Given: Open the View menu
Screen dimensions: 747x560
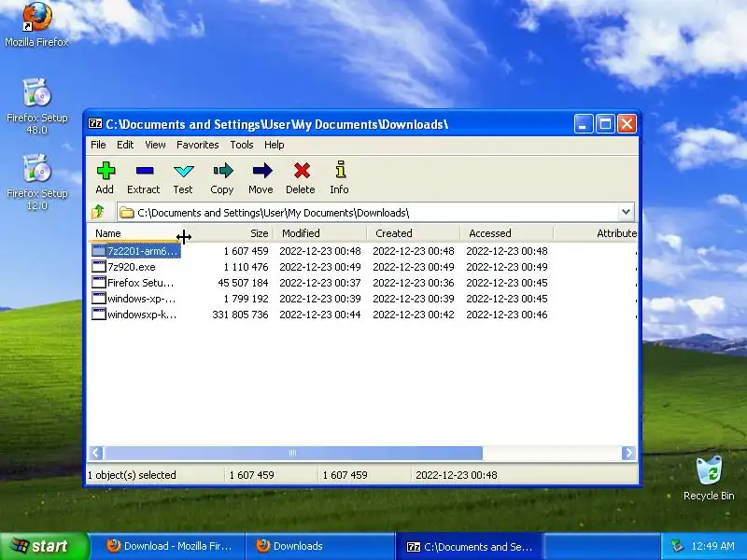Looking at the screenshot, I should tap(155, 145).
